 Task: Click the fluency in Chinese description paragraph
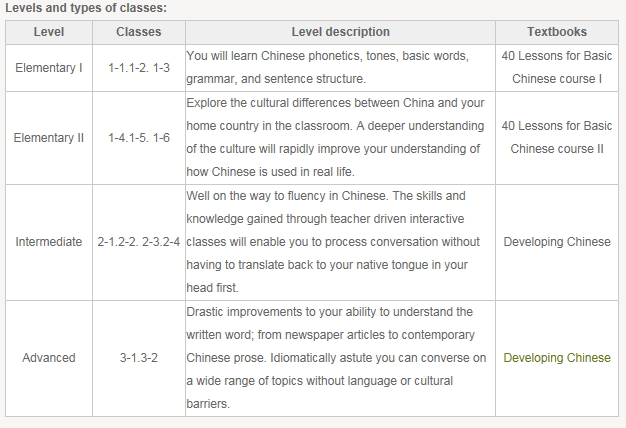(333, 242)
